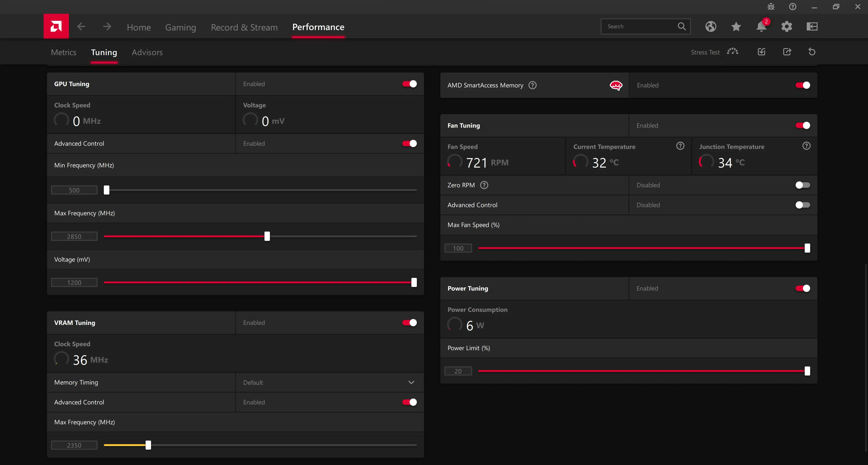Open help for AMD SmartAccess Memory

532,85
